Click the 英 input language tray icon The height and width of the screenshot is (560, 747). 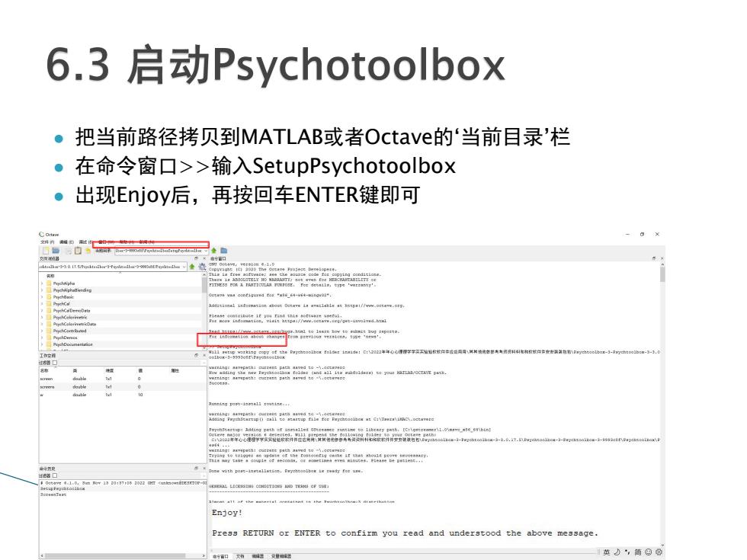pos(606,552)
